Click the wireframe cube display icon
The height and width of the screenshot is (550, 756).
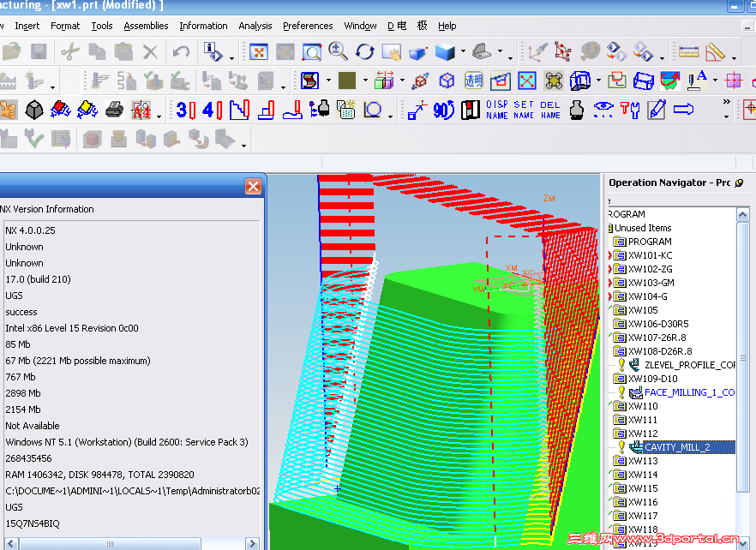580,81
